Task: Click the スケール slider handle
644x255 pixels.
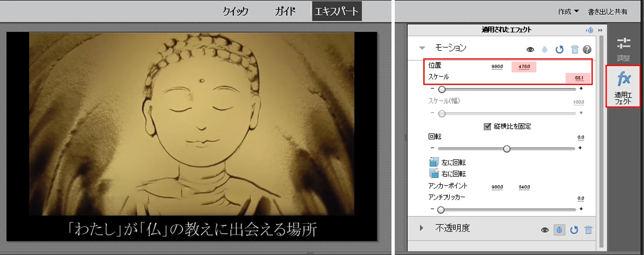Action: click(x=442, y=89)
